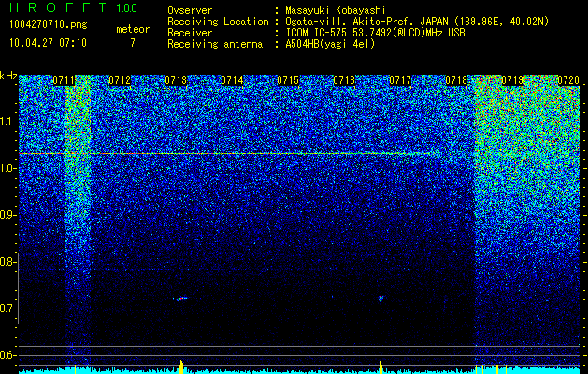The height and width of the screenshot is (374, 588).
Task: Click the 0.8 kHz axis label
Action: [x=7, y=262]
